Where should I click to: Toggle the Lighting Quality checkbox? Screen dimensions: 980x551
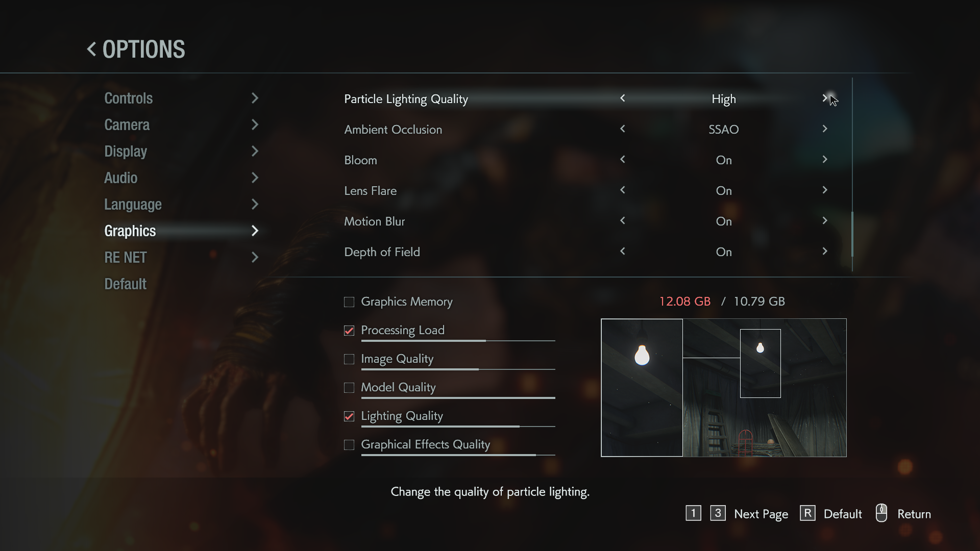pyautogui.click(x=349, y=416)
